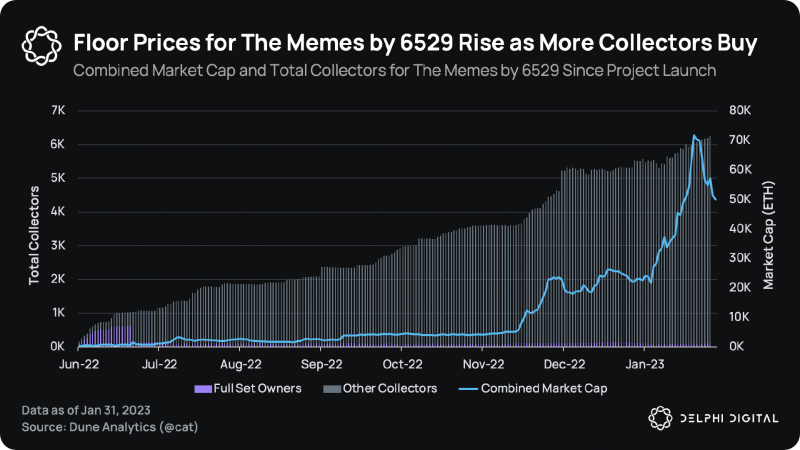Screen dimensions: 800x450
Task: Click the Data as of Jan 31, 2023 note
Action: pyautogui.click(x=86, y=410)
